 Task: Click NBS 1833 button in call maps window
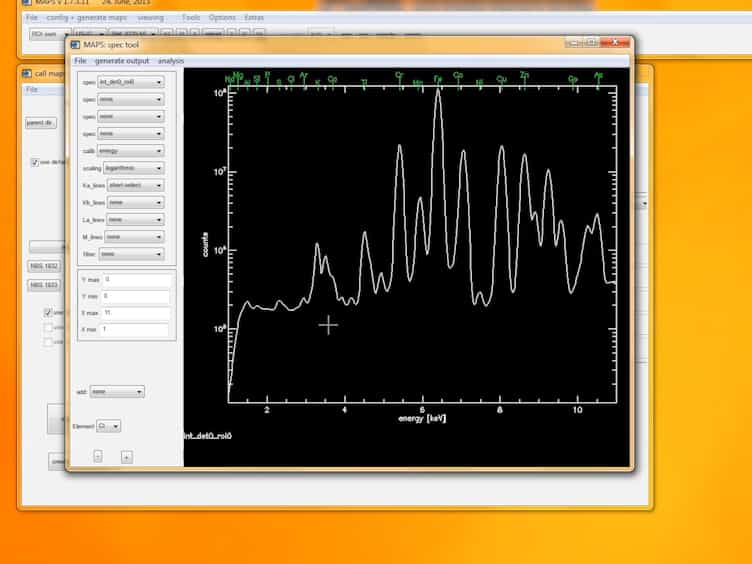point(44,285)
